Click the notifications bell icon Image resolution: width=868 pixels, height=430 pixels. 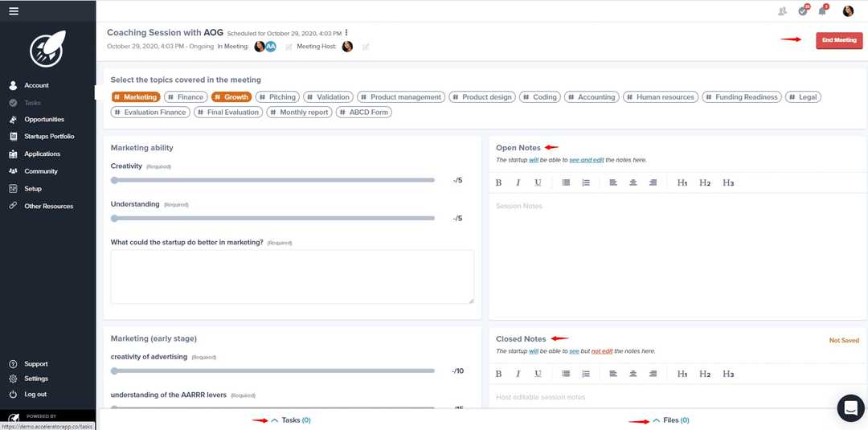pyautogui.click(x=823, y=11)
